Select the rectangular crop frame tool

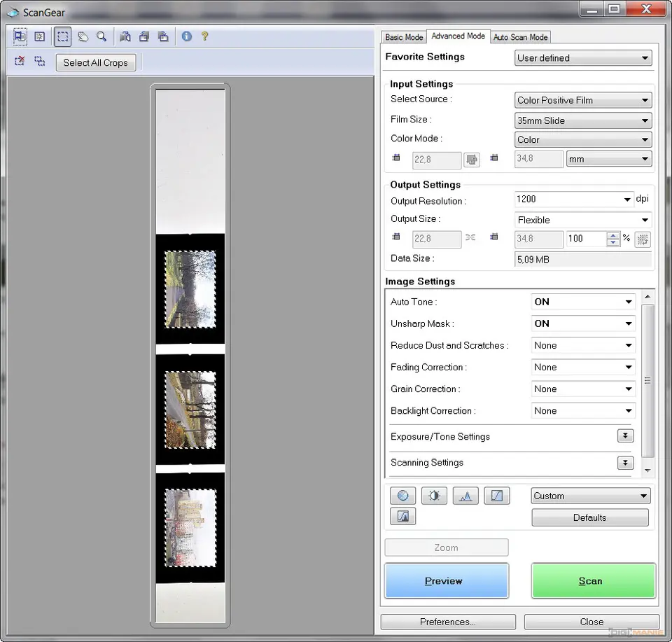[62, 36]
